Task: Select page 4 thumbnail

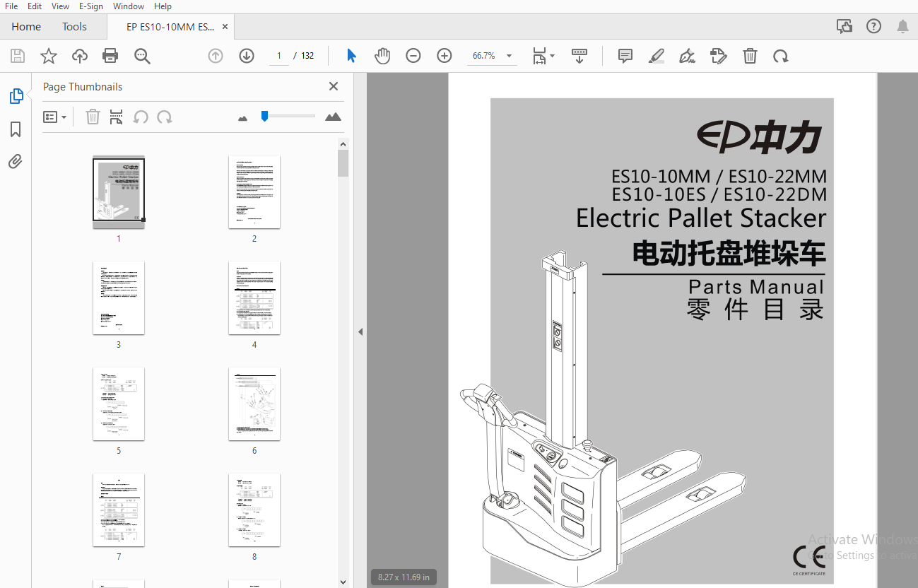Action: [254, 298]
